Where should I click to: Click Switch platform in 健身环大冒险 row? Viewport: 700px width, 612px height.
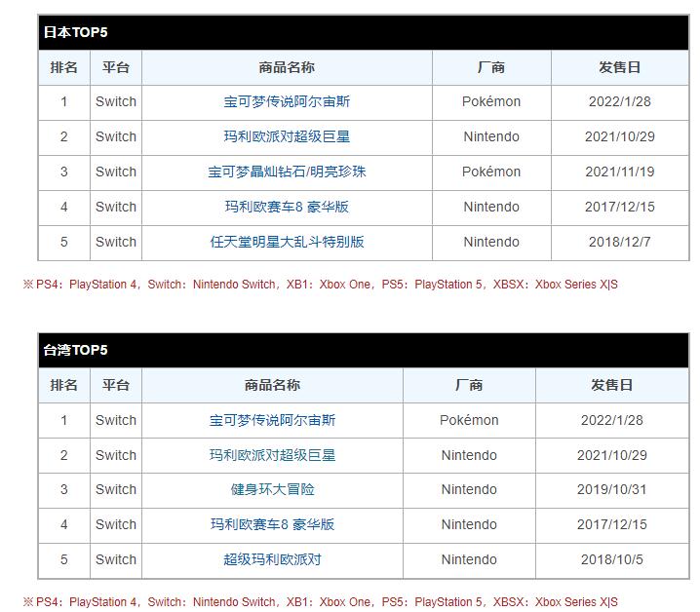tap(116, 489)
